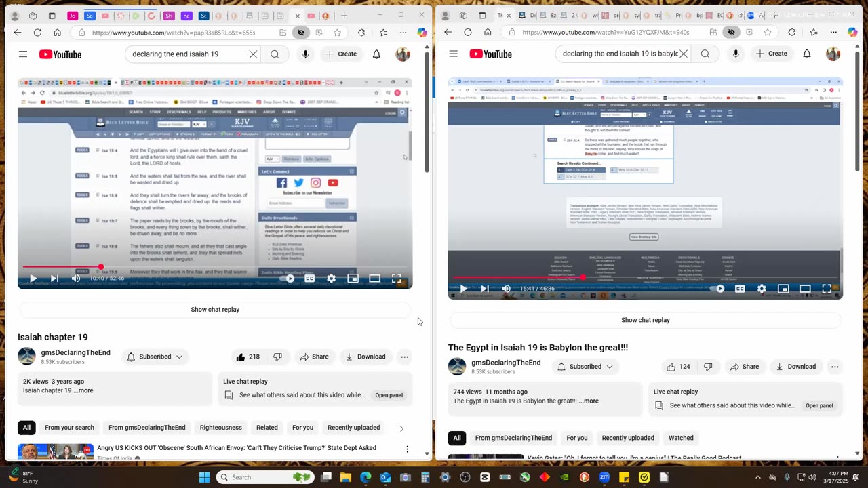Open settings gear in left video player
The width and height of the screenshot is (868, 488).
[x=331, y=278]
